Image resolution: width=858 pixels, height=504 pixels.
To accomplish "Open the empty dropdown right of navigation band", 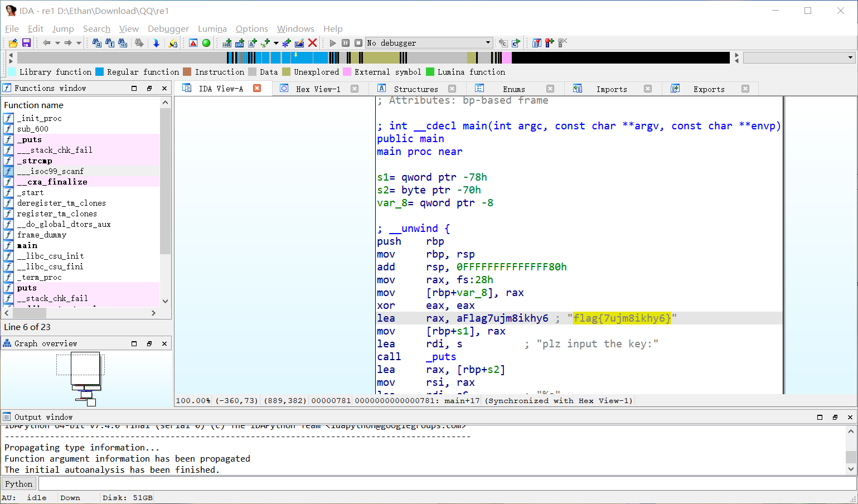I will (x=799, y=57).
